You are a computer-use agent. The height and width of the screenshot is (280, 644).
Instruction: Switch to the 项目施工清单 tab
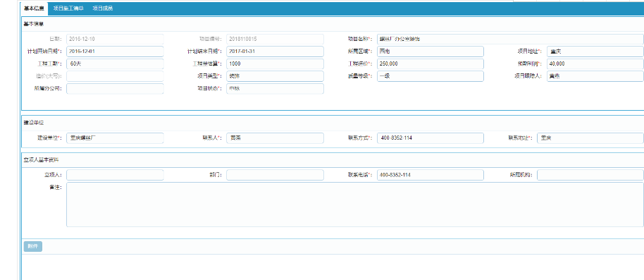tap(68, 8)
